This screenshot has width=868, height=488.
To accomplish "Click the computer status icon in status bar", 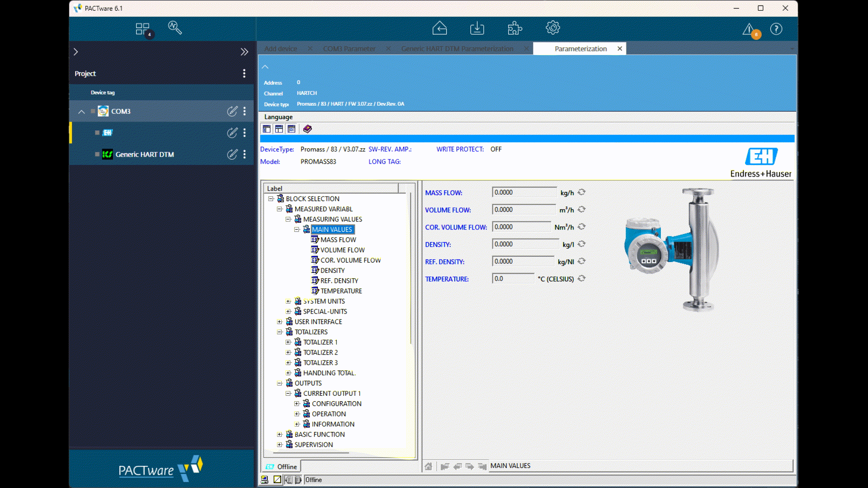I will pos(265,480).
